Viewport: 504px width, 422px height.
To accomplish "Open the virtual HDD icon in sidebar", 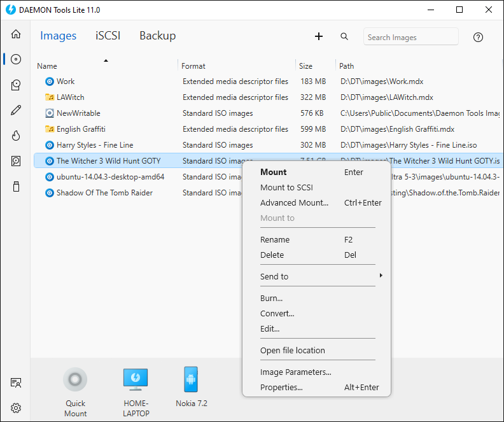I will click(x=16, y=160).
